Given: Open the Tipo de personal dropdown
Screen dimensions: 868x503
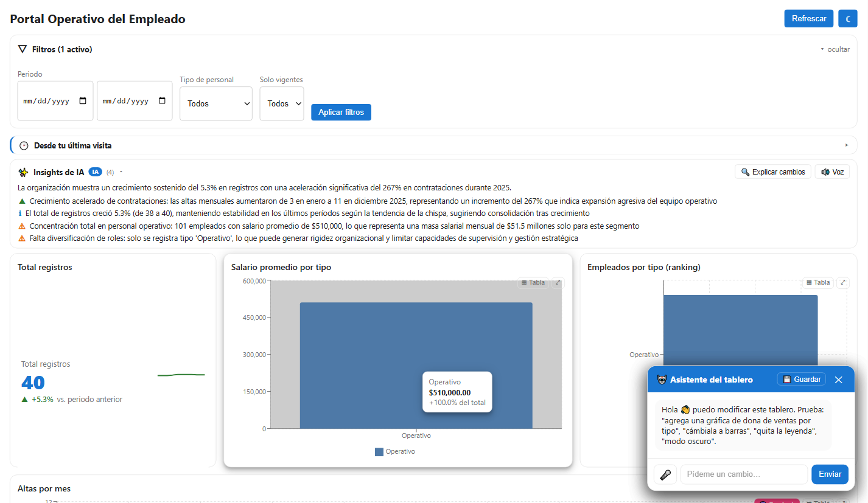Looking at the screenshot, I should click(216, 104).
